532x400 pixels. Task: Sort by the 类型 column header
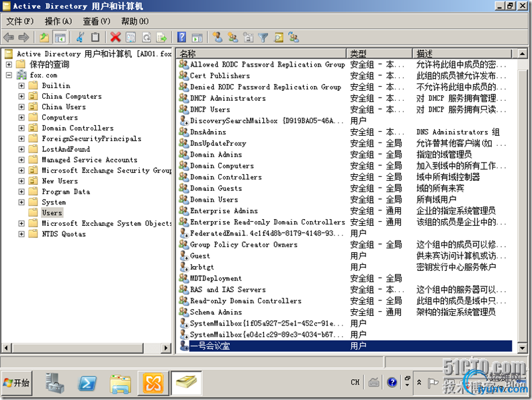pos(380,54)
